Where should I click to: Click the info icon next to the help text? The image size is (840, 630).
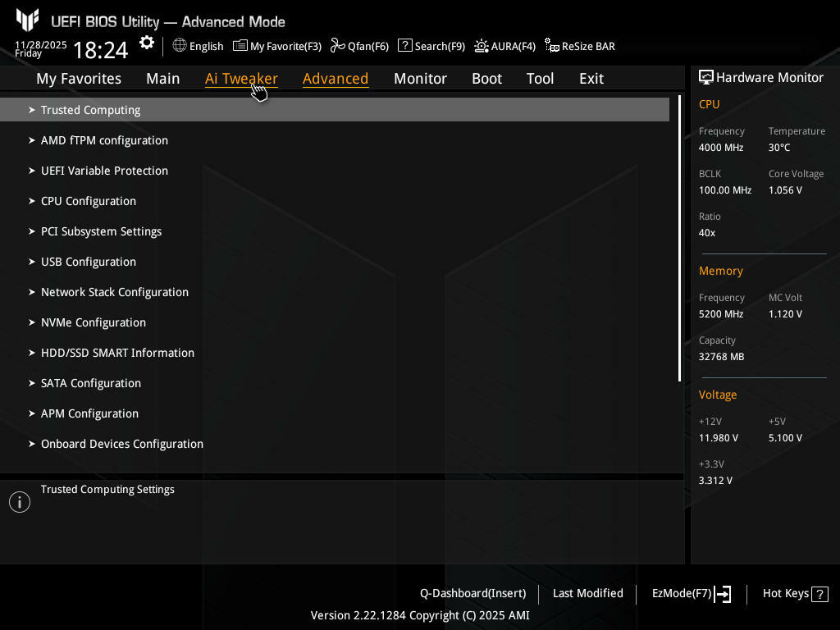pos(20,502)
